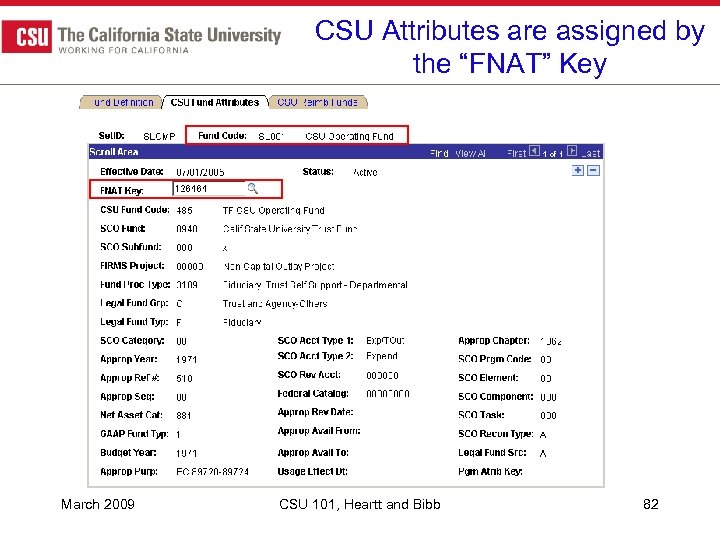Click into the FNAT Key input field
Image resolution: width=720 pixels, height=540 pixels.
pyautogui.click(x=209, y=189)
